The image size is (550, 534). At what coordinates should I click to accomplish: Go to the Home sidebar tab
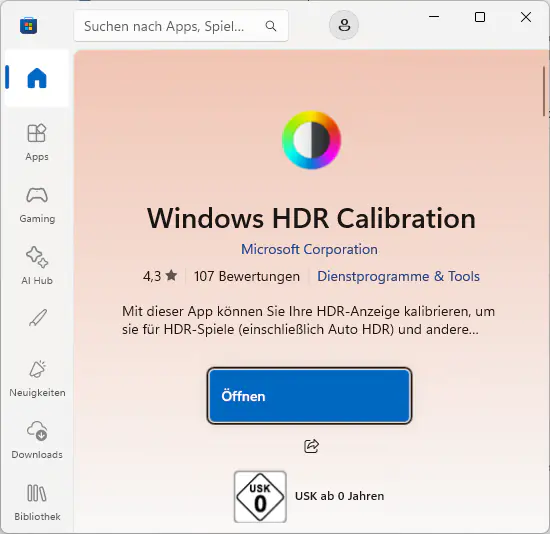tap(37, 78)
